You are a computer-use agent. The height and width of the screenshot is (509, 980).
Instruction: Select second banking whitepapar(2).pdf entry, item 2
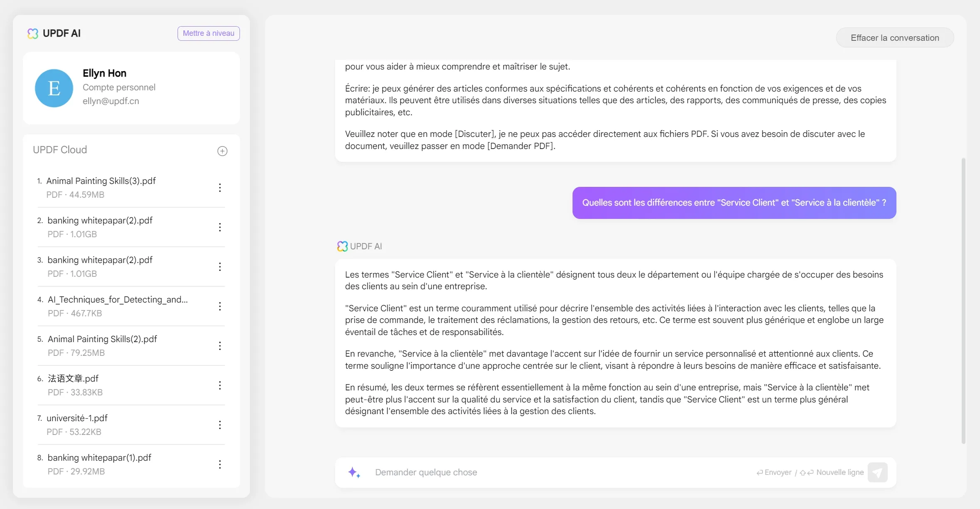click(x=100, y=221)
